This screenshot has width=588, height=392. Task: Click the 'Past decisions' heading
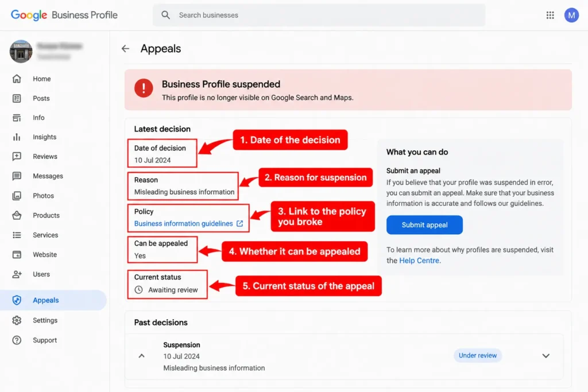pos(161,323)
